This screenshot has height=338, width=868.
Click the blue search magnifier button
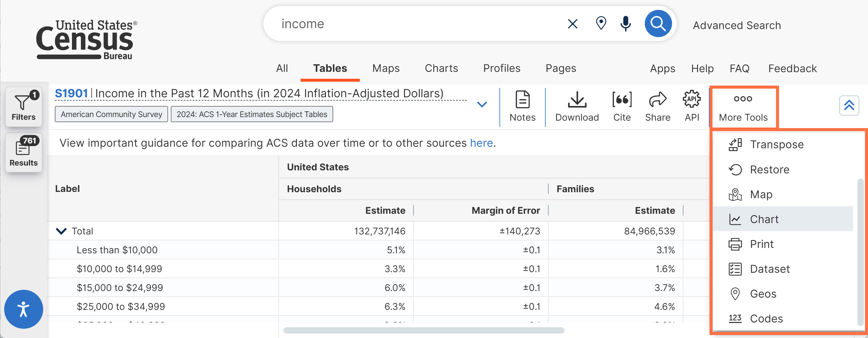click(x=658, y=24)
